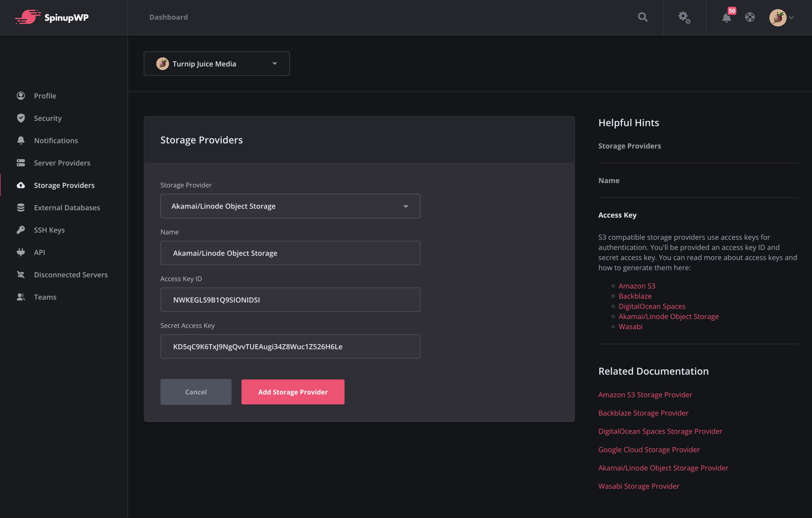Click the Profile person icon in the sidebar

(x=21, y=96)
